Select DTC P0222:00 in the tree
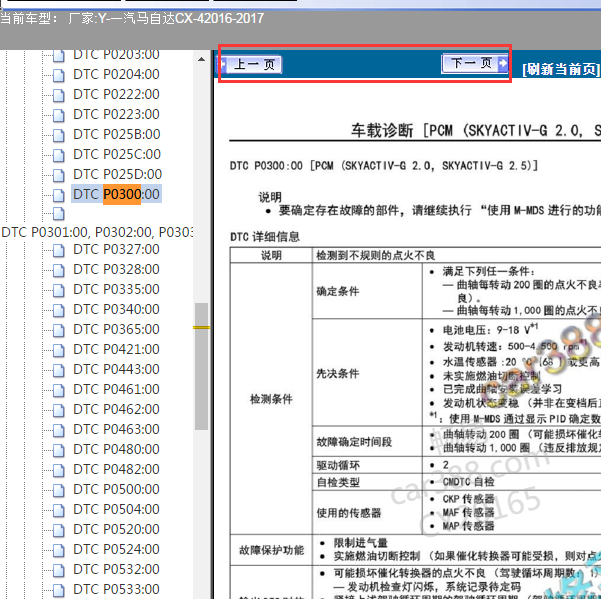This screenshot has width=601, height=599. point(116,94)
